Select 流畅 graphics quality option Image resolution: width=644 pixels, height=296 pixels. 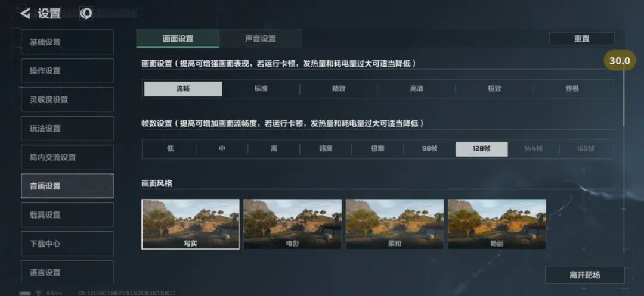coord(183,89)
